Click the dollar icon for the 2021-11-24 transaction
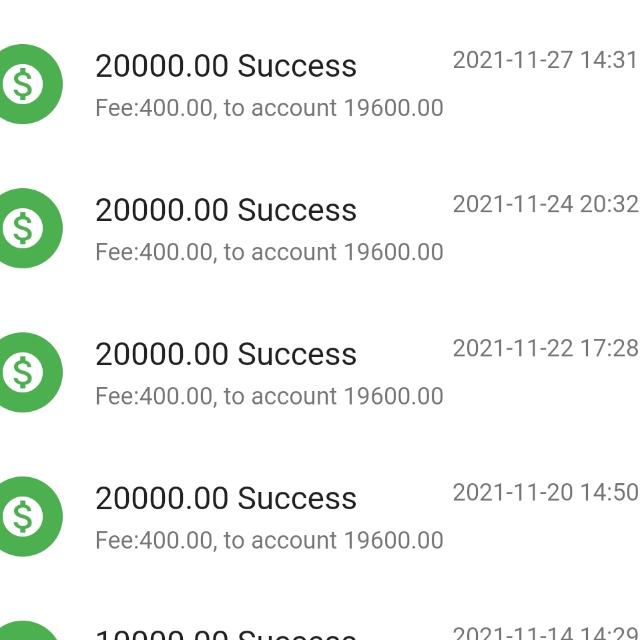 pos(24,229)
